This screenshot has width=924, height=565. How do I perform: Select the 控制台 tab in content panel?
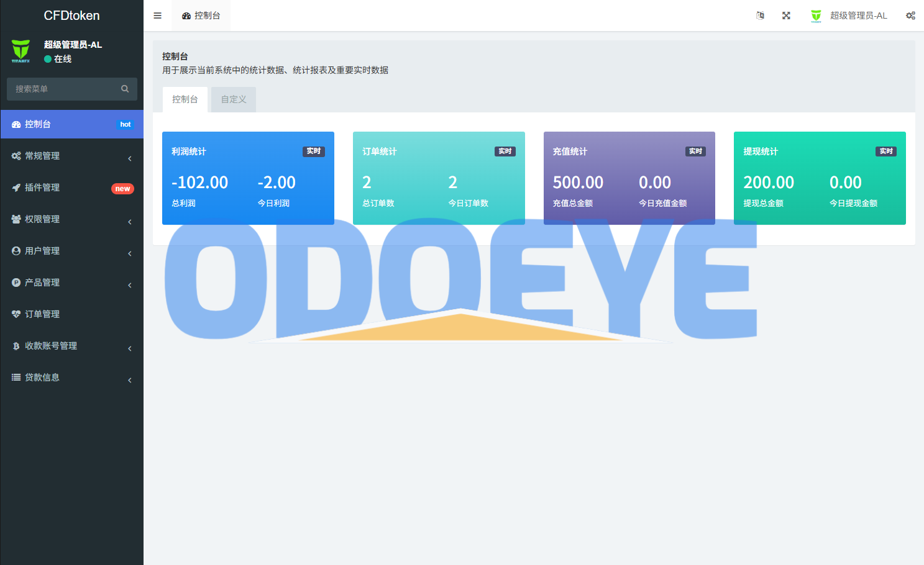click(x=185, y=99)
